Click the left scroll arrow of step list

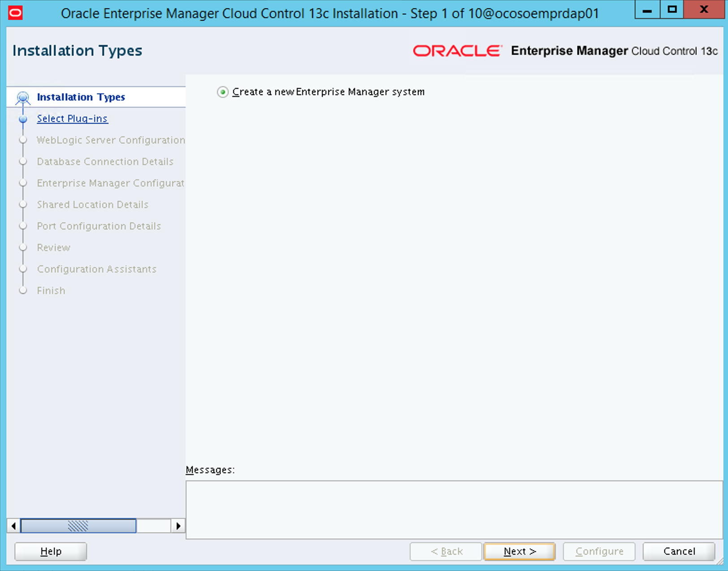13,526
